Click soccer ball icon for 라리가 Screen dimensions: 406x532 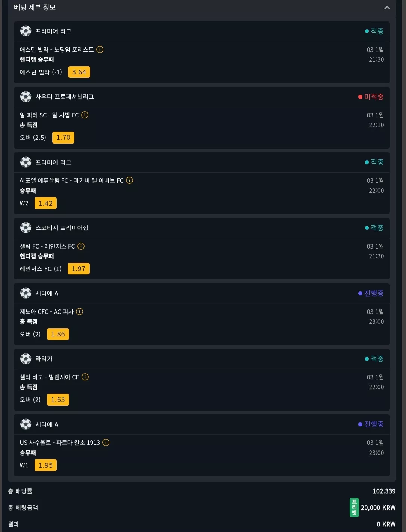[26, 359]
